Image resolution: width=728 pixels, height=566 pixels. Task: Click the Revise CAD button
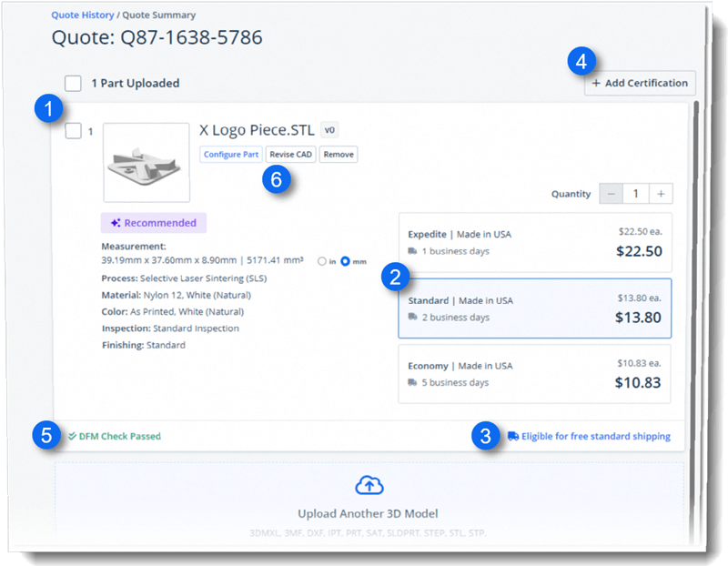[291, 154]
